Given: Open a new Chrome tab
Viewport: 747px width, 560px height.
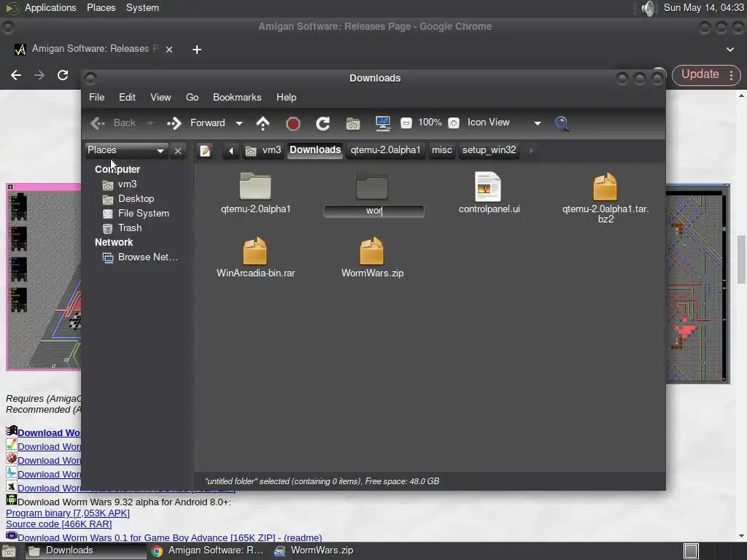Looking at the screenshot, I should tap(197, 50).
